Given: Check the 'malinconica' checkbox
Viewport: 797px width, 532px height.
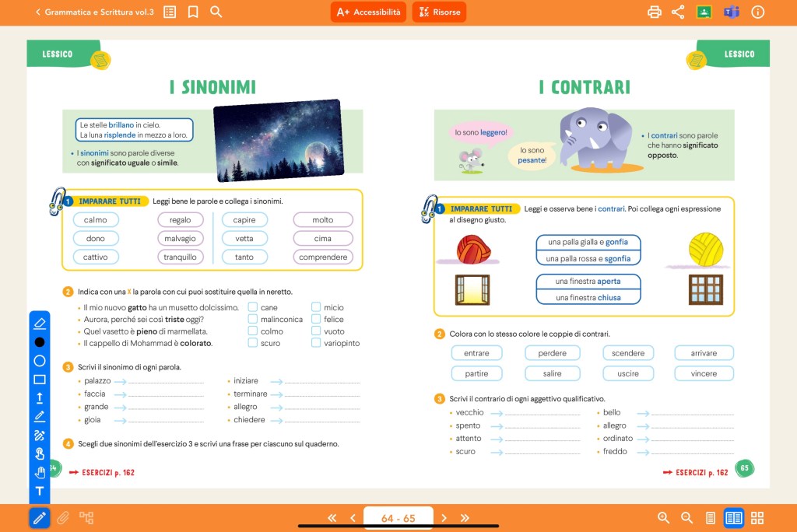Looking at the screenshot, I should pyautogui.click(x=253, y=319).
